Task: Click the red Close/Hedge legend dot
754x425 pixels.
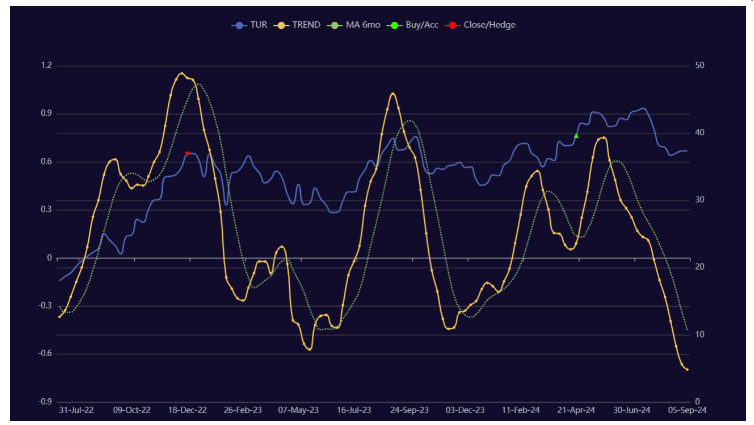Action: coord(455,25)
